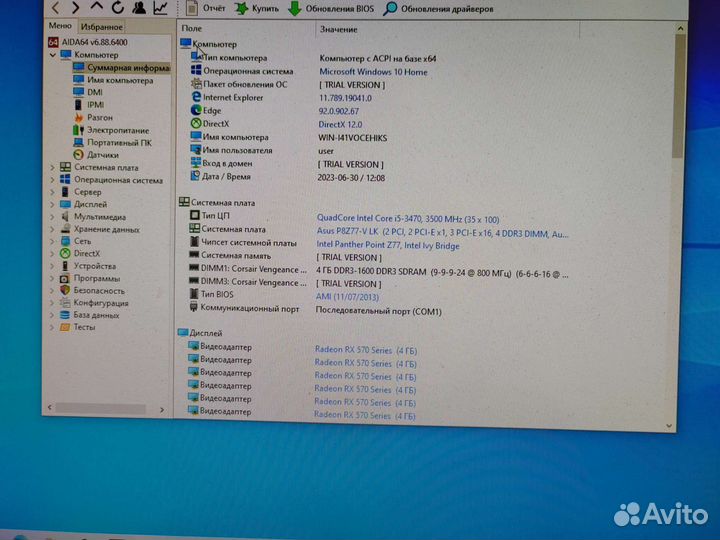This screenshot has height=540, width=720.
Task: Click the Дисплей section header in the list
Action: pos(200,333)
